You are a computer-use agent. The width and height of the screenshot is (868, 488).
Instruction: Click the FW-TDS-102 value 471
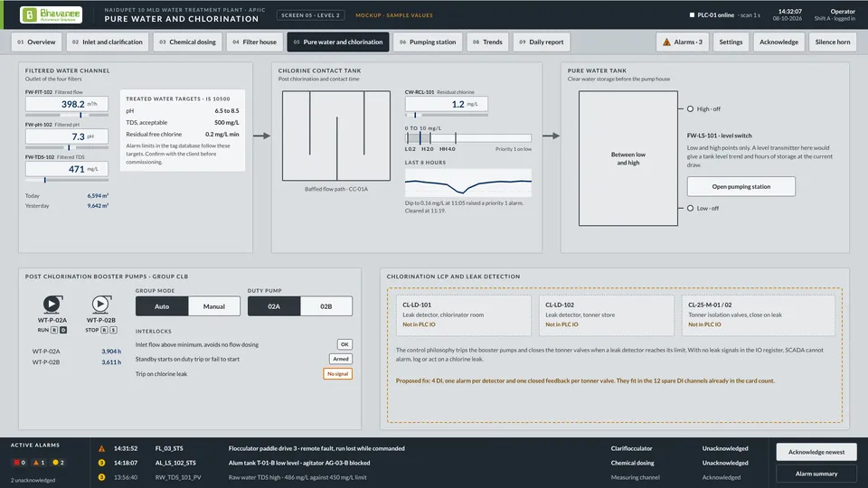tap(67, 169)
